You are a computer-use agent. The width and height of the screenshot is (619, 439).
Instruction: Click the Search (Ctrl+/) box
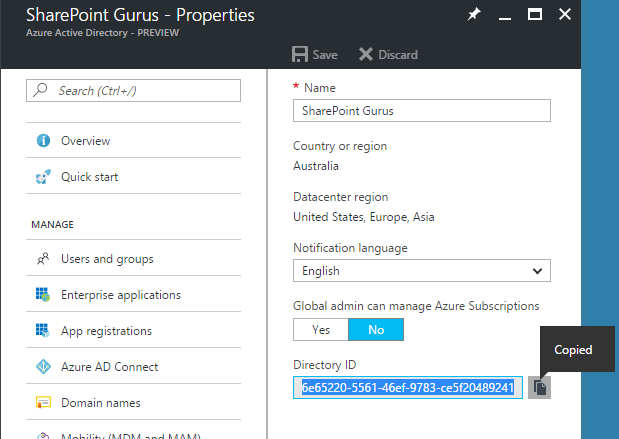pyautogui.click(x=134, y=91)
